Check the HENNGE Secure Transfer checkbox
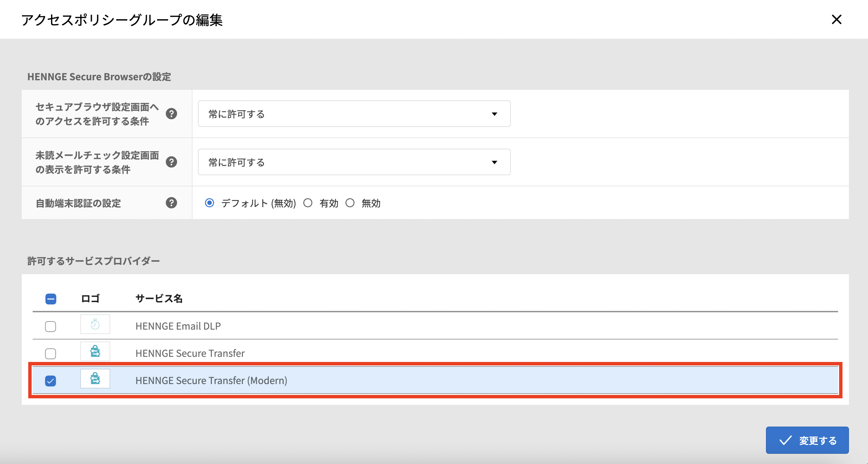 point(51,353)
